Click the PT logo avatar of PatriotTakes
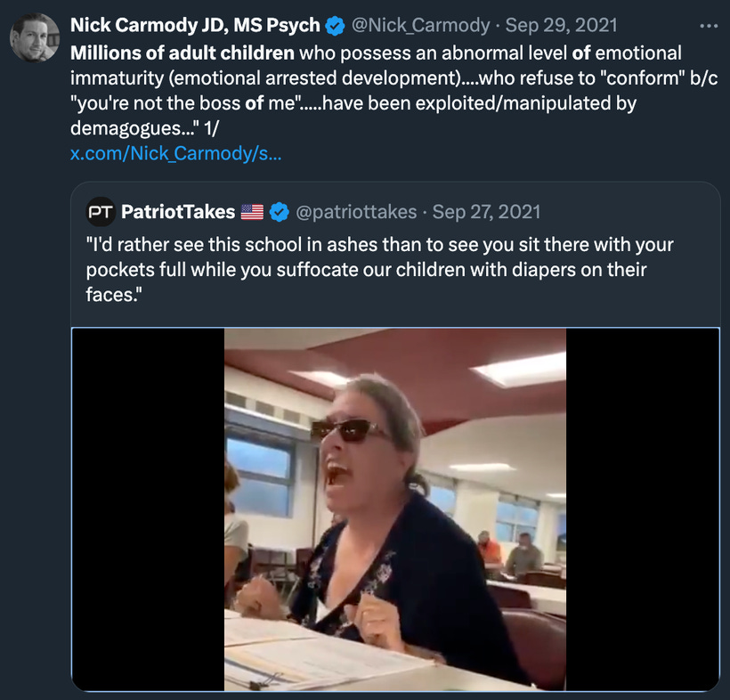The height and width of the screenshot is (700, 730). pos(101,212)
